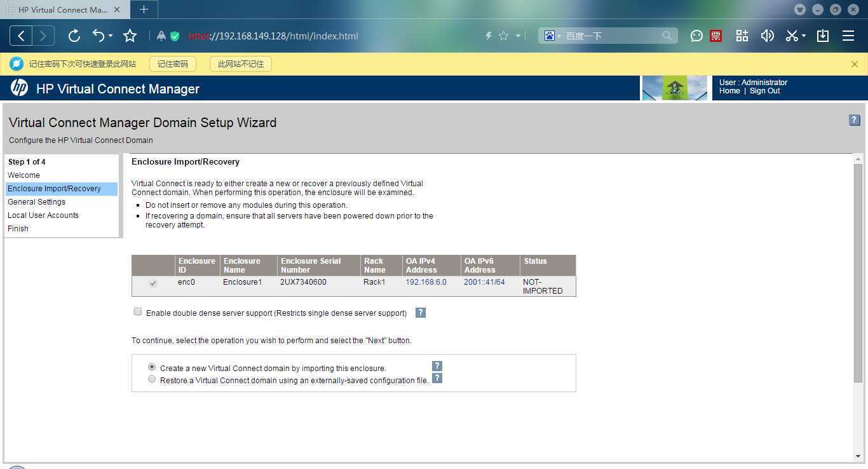868x469 pixels.
Task: Click OA IPv6 address 2001::41/64 link
Action: (484, 282)
